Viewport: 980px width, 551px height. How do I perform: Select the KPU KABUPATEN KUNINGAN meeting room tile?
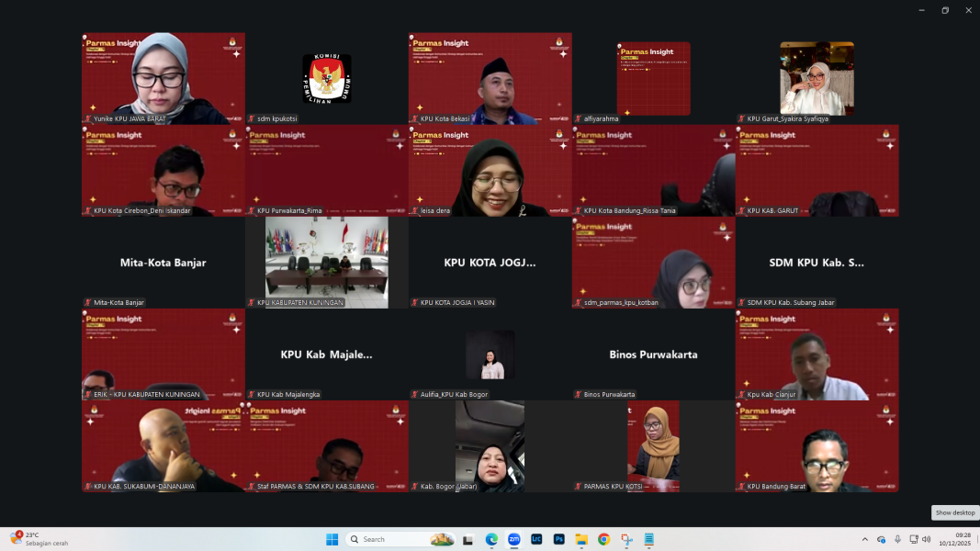(x=327, y=262)
